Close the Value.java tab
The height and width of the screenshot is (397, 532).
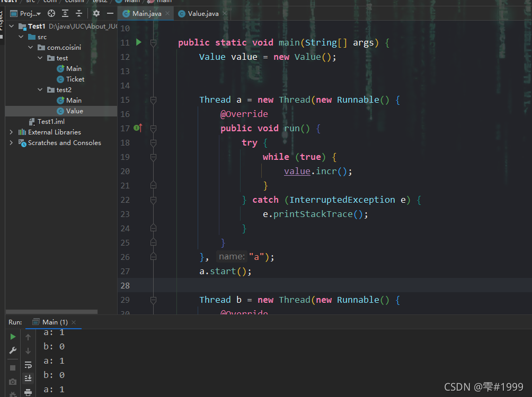(225, 14)
